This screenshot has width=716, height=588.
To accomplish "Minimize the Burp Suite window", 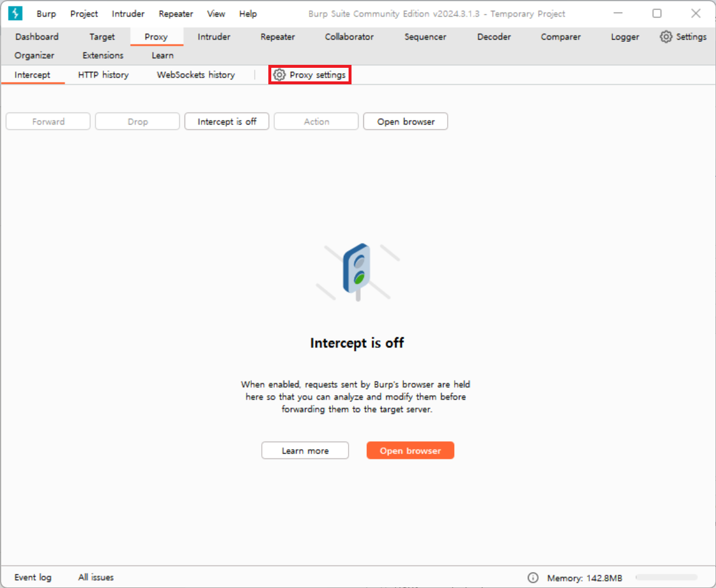I will [618, 13].
